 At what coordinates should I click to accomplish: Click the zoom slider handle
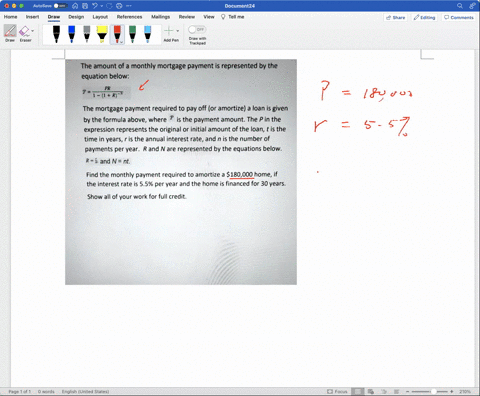pos(433,391)
